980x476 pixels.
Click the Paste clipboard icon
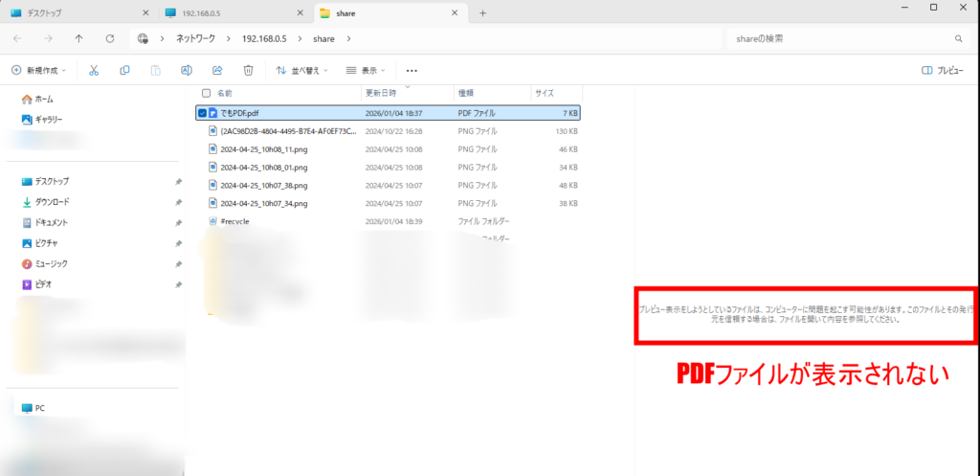point(156,71)
